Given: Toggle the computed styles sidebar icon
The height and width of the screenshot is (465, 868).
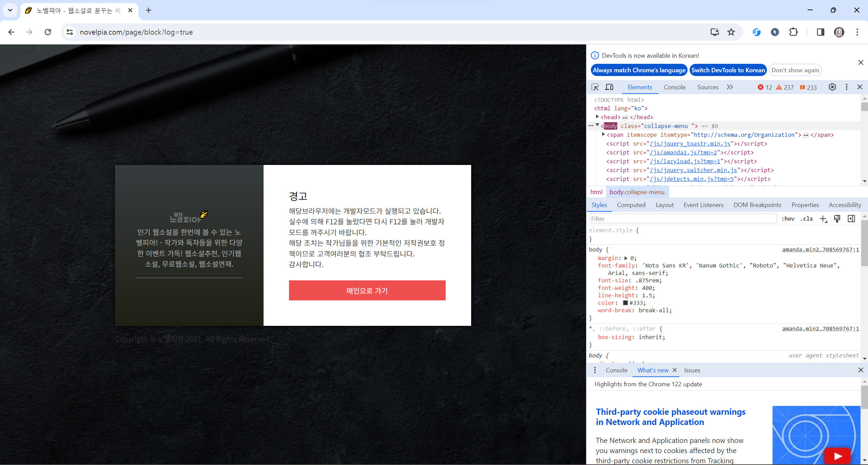Looking at the screenshot, I should (x=851, y=219).
